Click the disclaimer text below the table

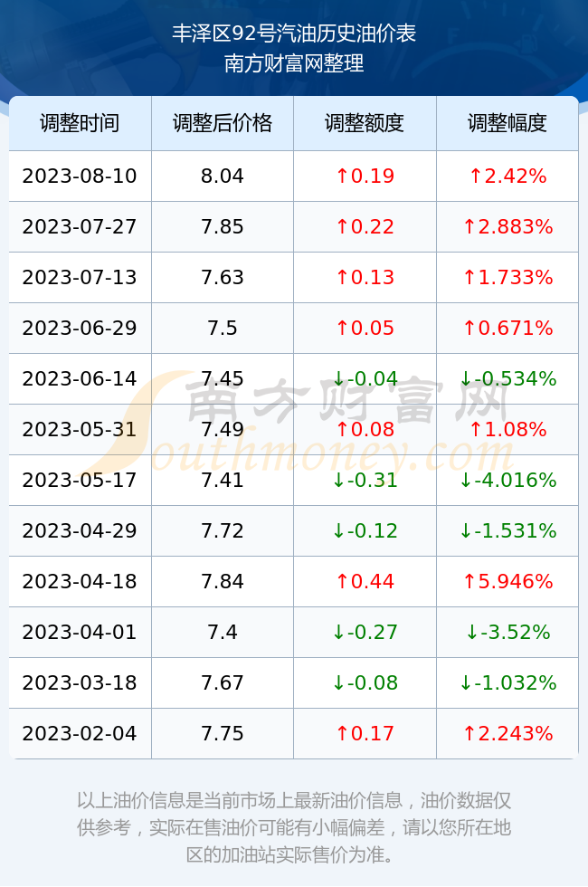coord(294,827)
